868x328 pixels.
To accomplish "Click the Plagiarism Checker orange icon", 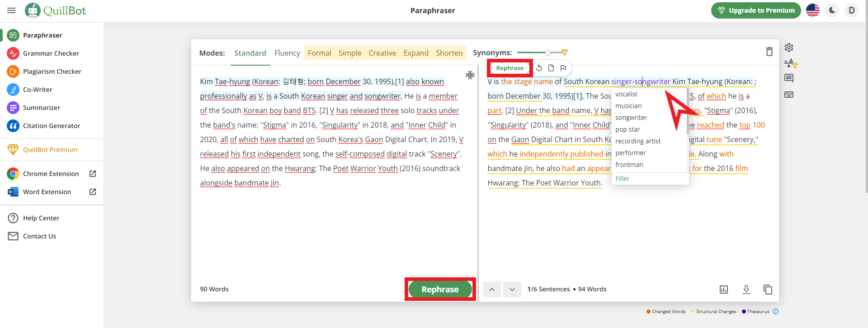I will point(13,71).
